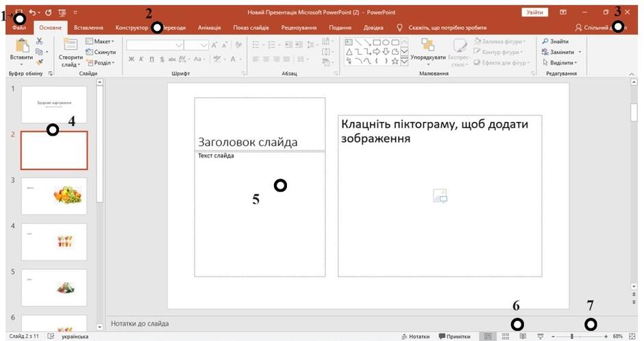Select the Normal view button in status bar
Viewport: 644px width, 341px height.
[x=488, y=336]
